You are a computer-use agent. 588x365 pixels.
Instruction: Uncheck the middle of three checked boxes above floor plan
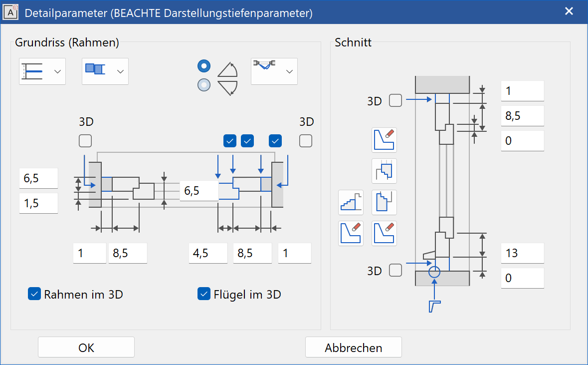pos(247,141)
